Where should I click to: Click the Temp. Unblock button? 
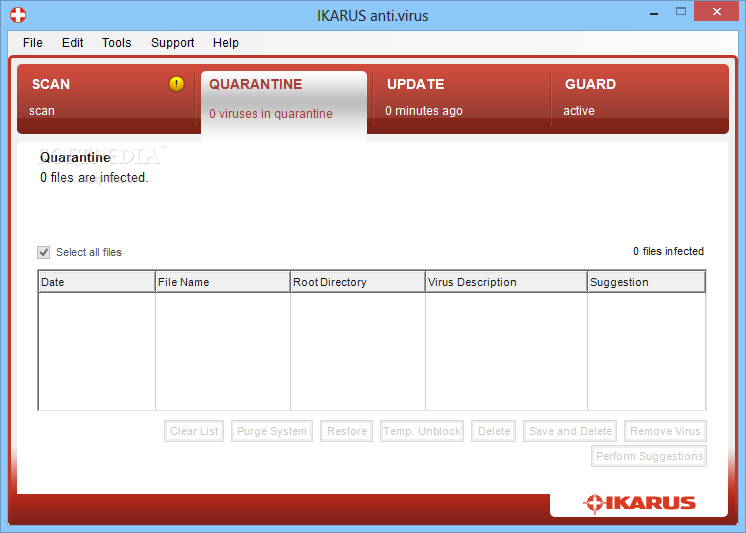[x=422, y=431]
